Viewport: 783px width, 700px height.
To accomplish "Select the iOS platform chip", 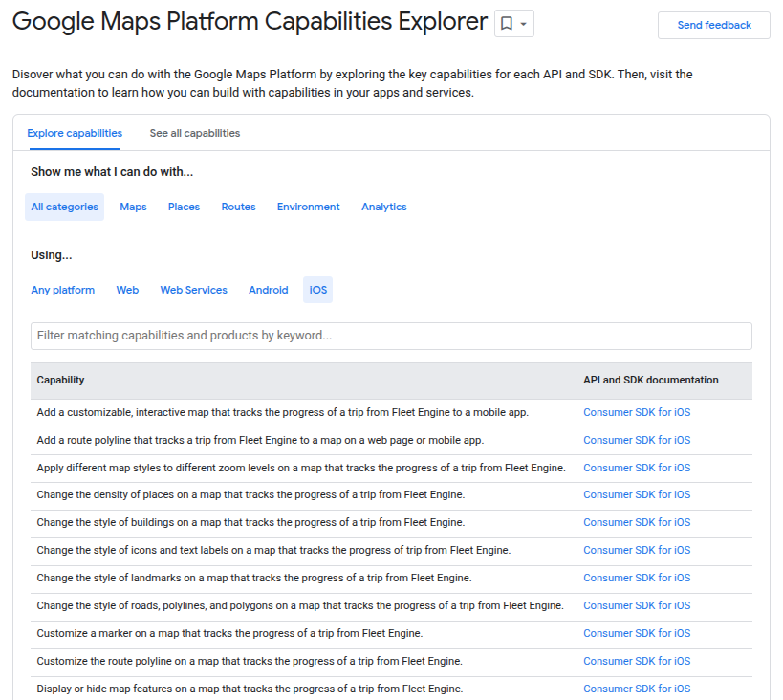I will pos(317,290).
